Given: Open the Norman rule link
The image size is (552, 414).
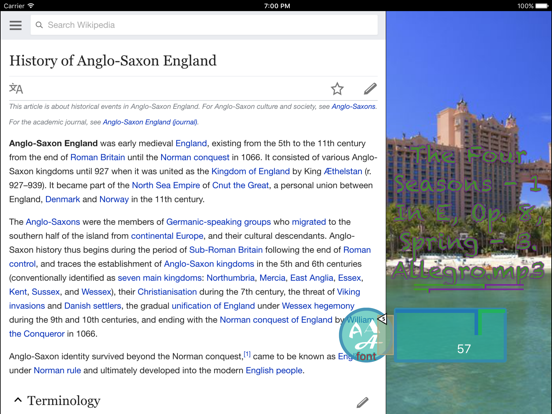Looking at the screenshot, I should click(57, 370).
